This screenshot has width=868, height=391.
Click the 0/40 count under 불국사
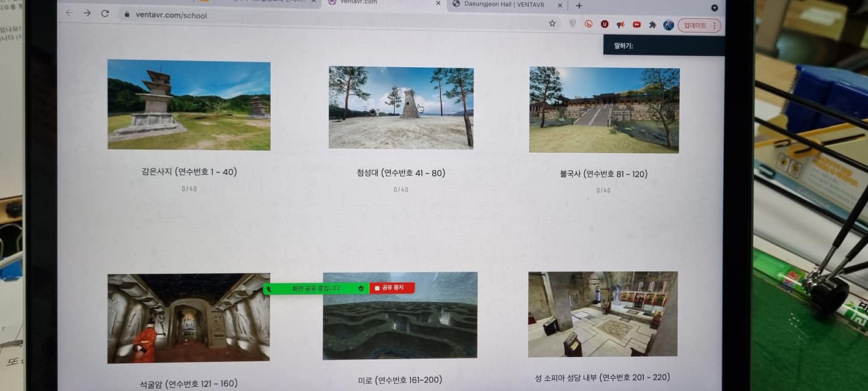(603, 190)
